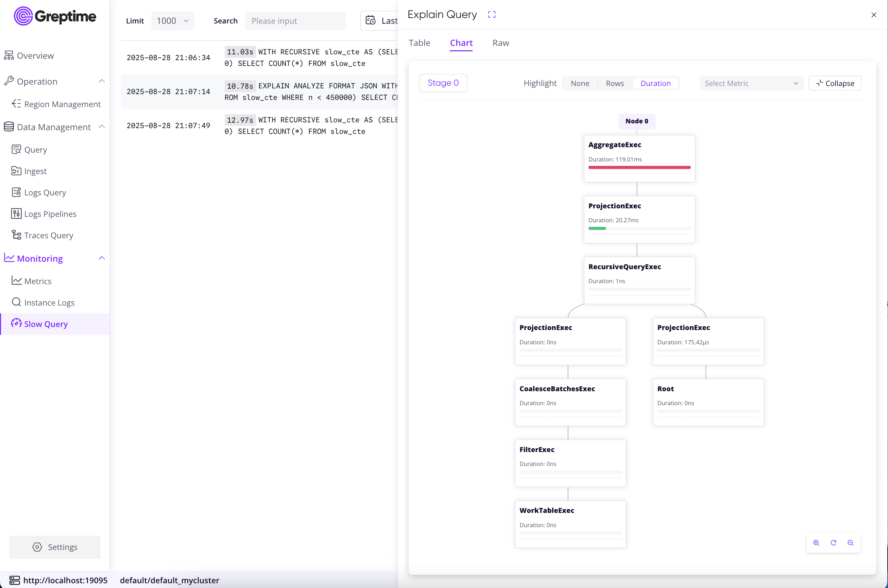Switch to the Raw tab
This screenshot has height=588, width=888.
(x=501, y=43)
